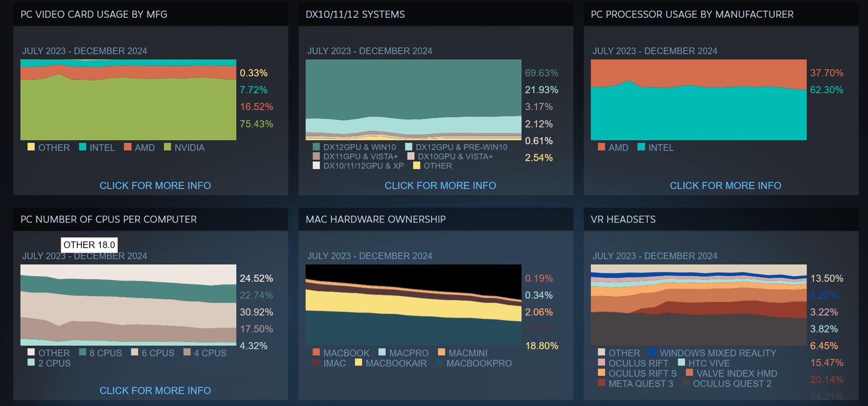The width and height of the screenshot is (868, 406).
Task: Click the MACBOOKAIR yellow legend swatch
Action: (x=358, y=363)
